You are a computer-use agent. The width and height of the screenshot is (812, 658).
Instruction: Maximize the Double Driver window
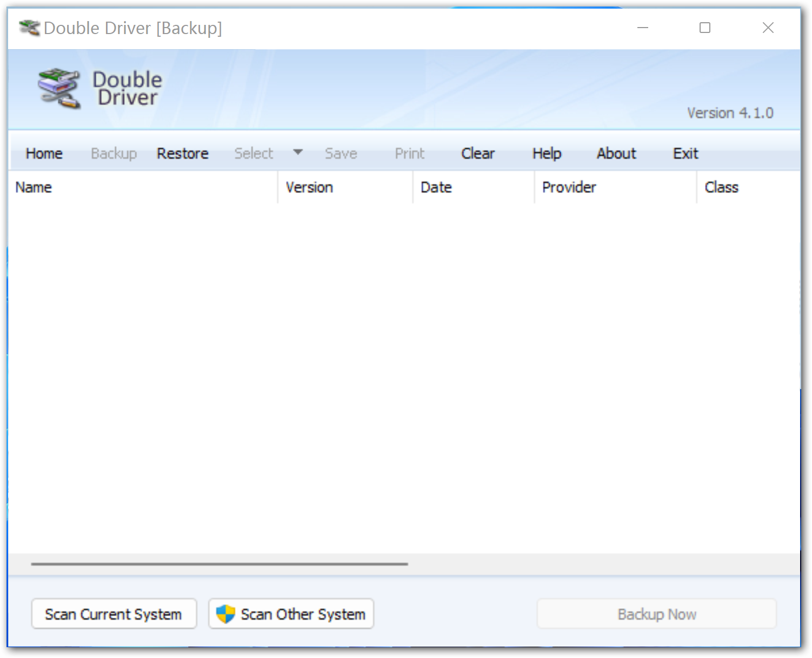[705, 28]
